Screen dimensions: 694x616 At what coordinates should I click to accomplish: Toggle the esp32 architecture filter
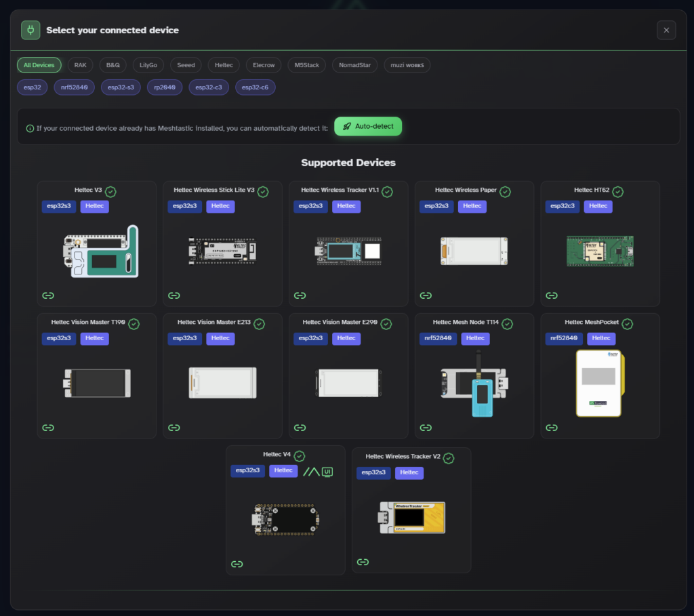[33, 87]
